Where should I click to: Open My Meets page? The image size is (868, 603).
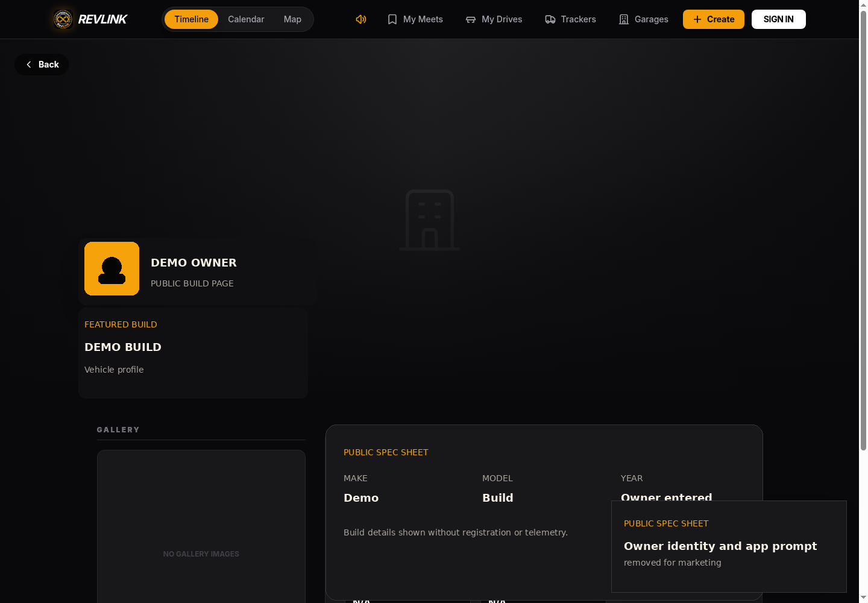[x=415, y=19]
